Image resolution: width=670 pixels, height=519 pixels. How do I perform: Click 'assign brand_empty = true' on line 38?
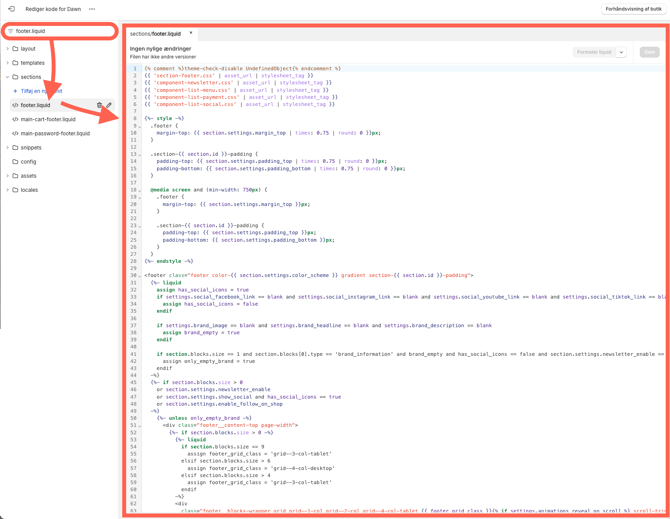[x=201, y=332]
